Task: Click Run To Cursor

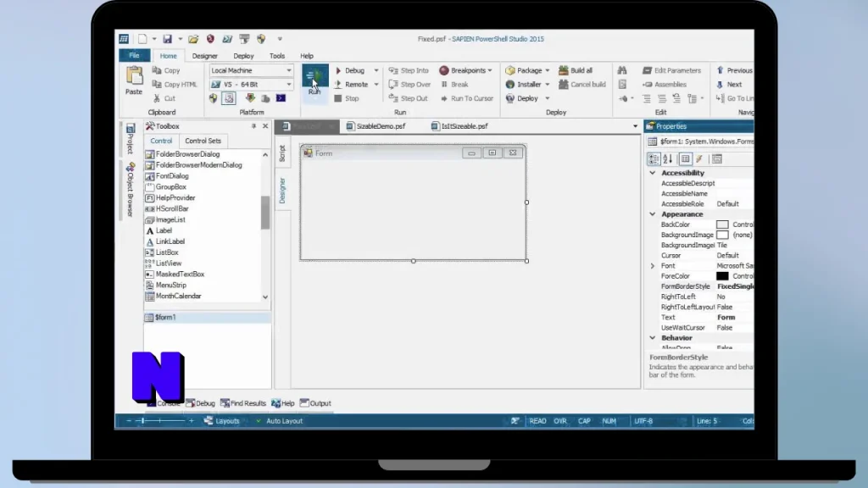Action: coord(467,98)
